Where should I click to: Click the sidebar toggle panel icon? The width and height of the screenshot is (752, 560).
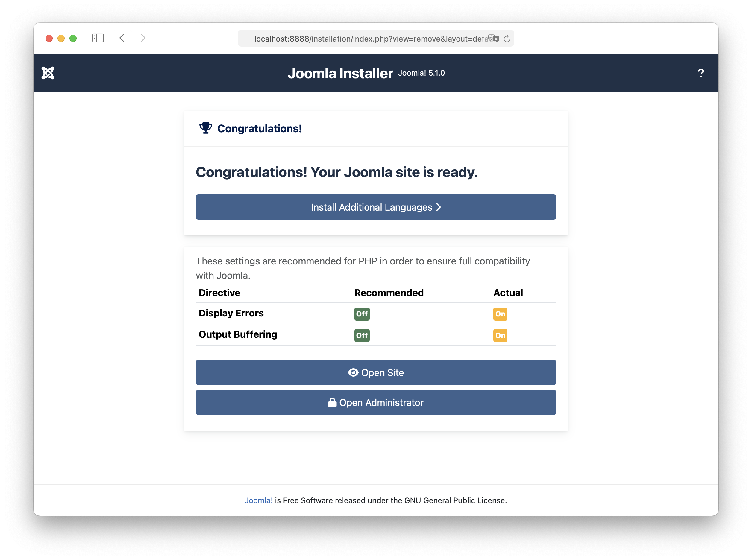click(x=98, y=38)
